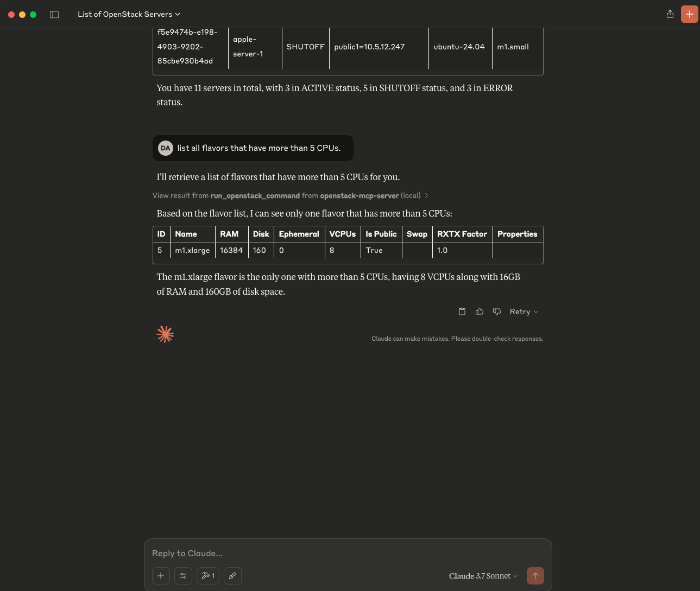Expand the Retry options dropdown
The width and height of the screenshot is (700, 591).
(524, 312)
